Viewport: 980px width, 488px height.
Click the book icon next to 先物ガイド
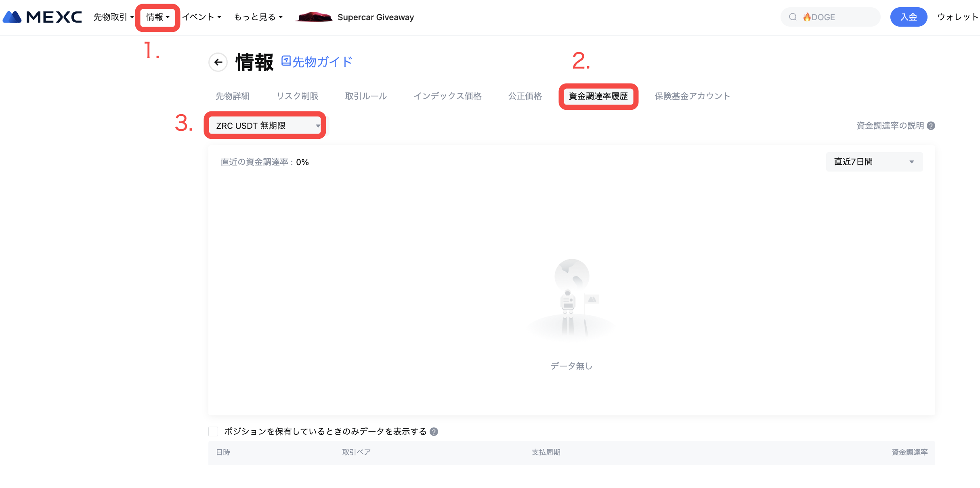point(286,61)
